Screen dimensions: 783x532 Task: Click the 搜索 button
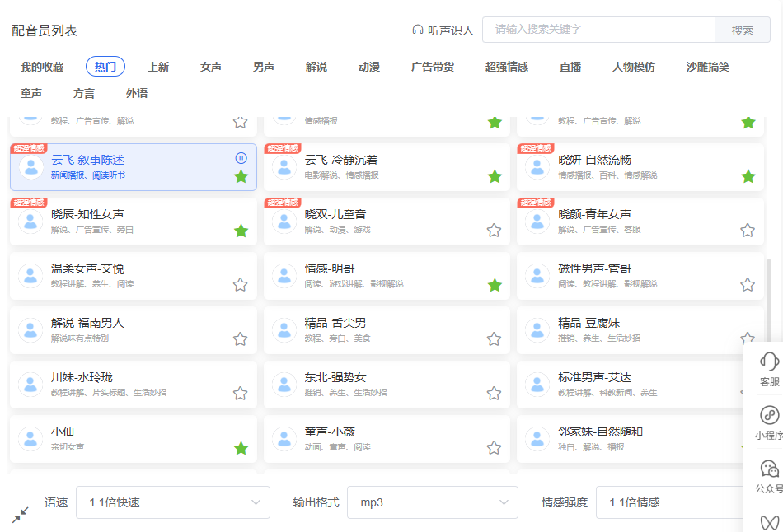click(742, 30)
